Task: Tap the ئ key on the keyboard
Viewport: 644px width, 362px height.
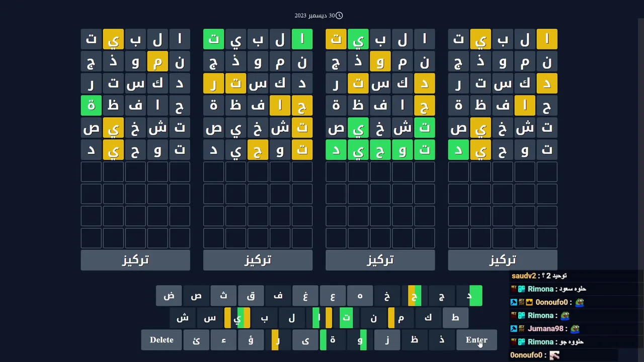Action: pos(196,340)
